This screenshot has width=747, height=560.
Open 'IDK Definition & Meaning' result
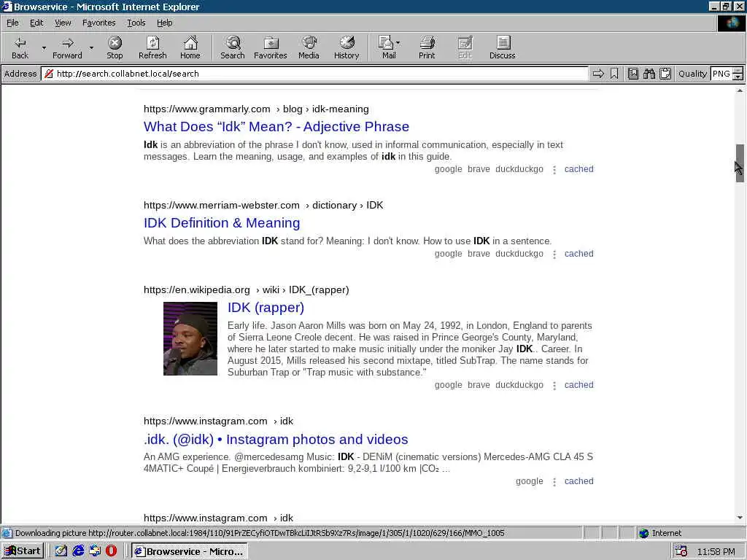pos(222,223)
